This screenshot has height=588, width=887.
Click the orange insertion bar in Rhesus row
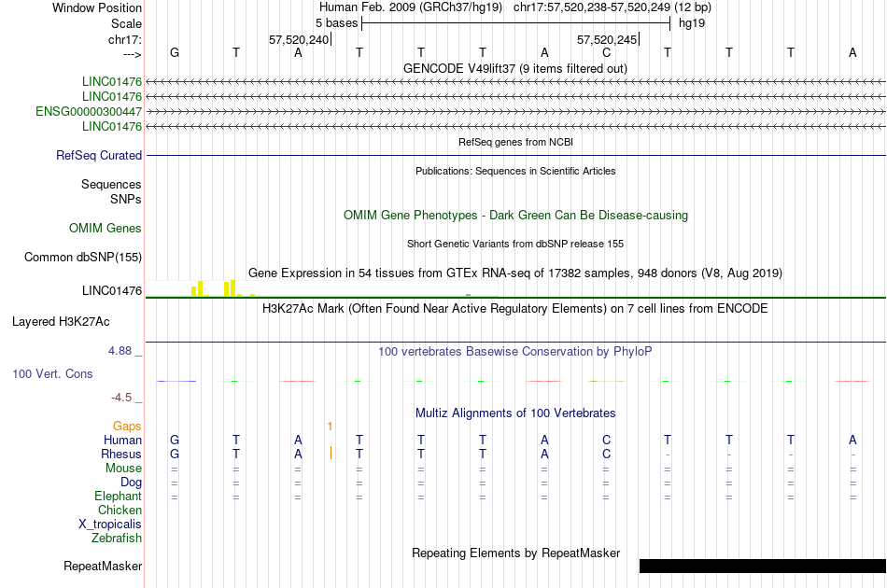[331, 453]
